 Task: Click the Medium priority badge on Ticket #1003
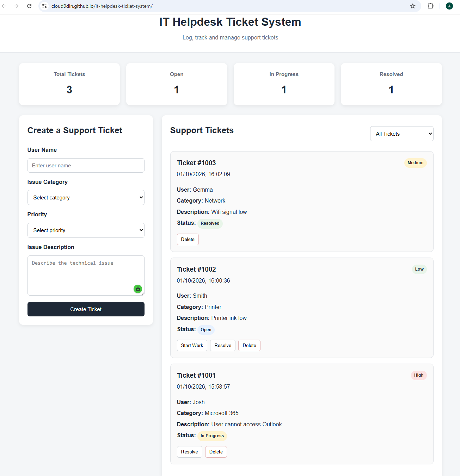(416, 163)
